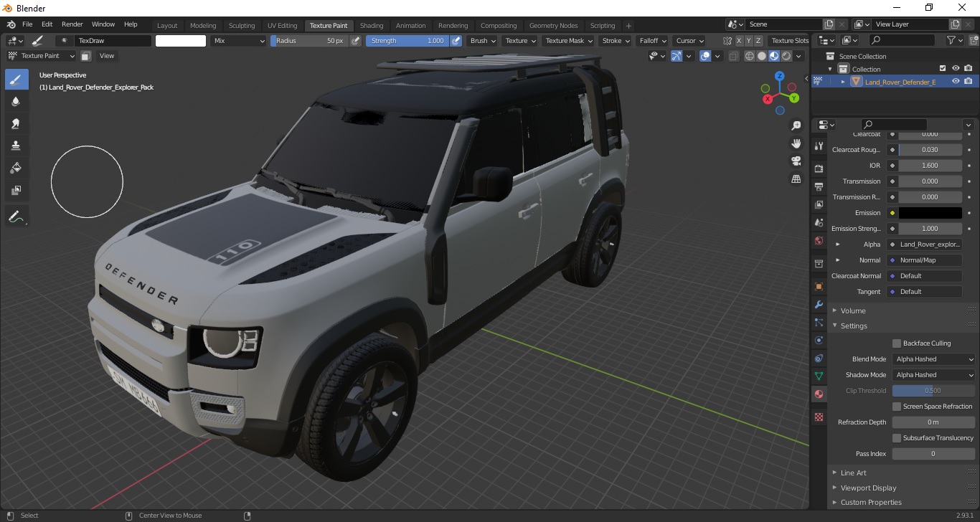Image resolution: width=980 pixels, height=522 pixels.
Task: Switch to the UV Editing workspace tab
Action: pos(282,25)
